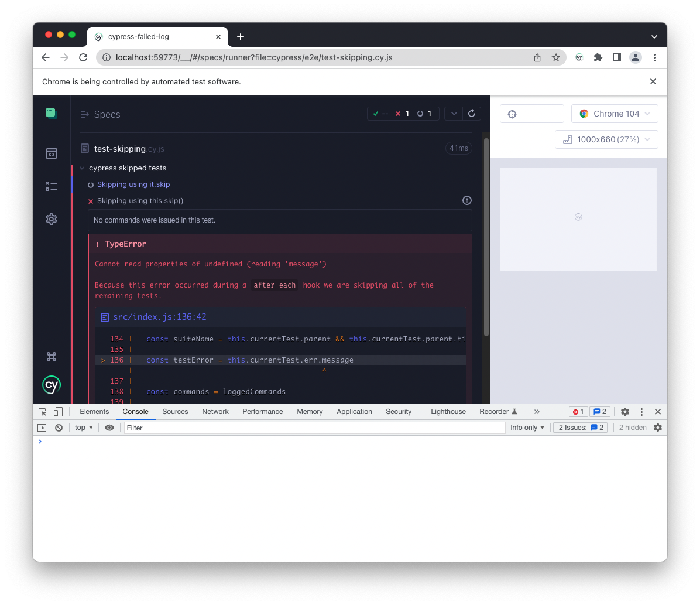Open the 2 Issues button
Viewport: 700px width, 605px height.
(581, 428)
